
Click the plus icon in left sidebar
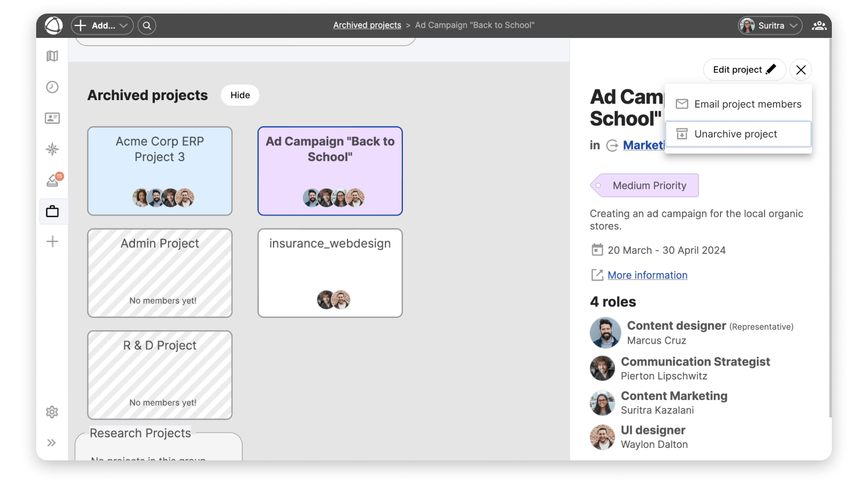click(53, 241)
